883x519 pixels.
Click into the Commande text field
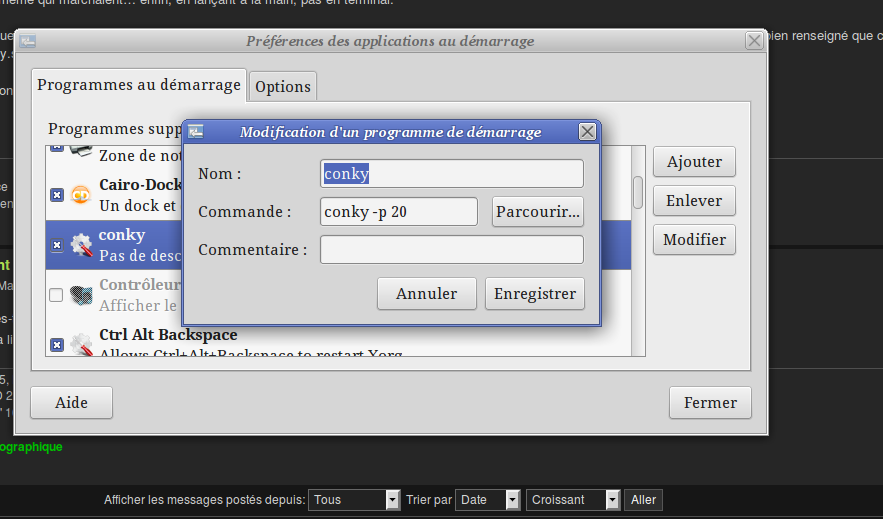[399, 212]
